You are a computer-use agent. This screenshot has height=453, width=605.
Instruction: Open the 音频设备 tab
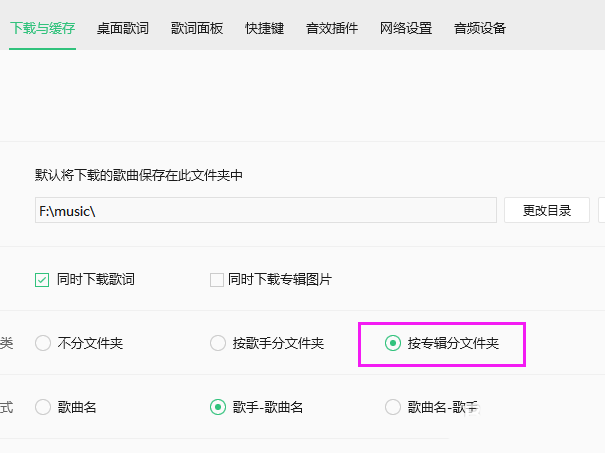(x=479, y=28)
